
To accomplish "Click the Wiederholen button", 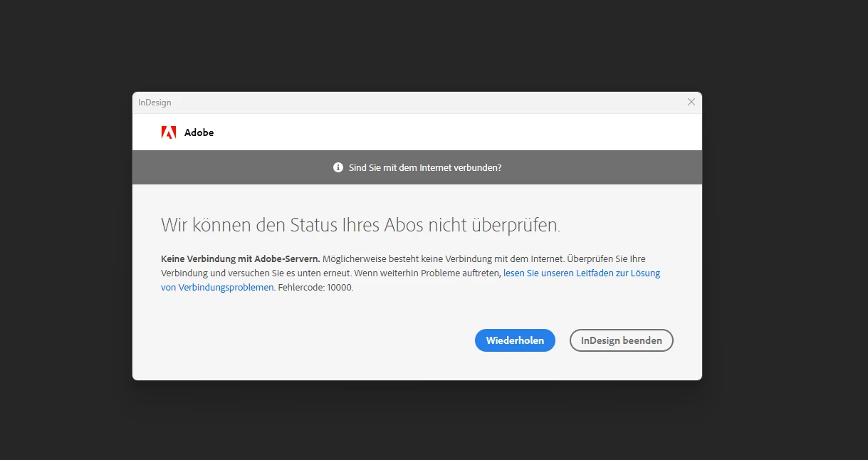I will coord(515,340).
